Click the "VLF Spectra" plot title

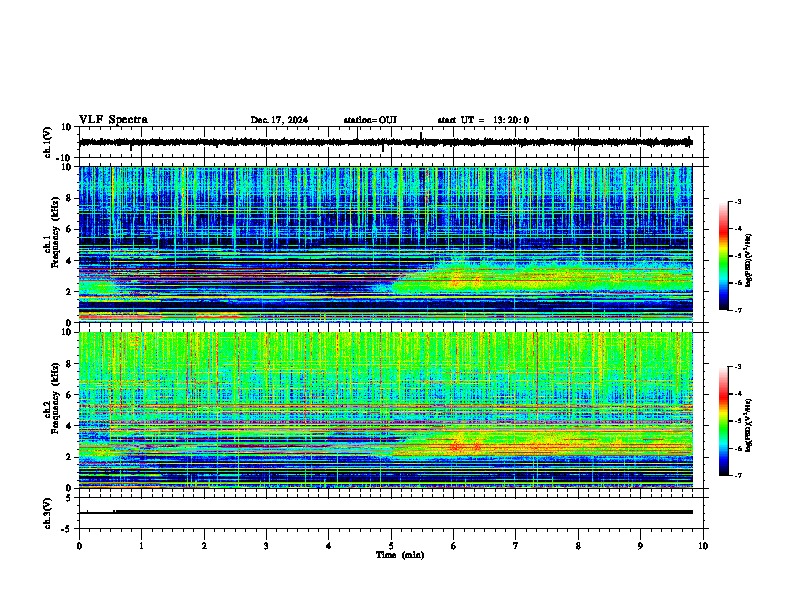(113, 120)
